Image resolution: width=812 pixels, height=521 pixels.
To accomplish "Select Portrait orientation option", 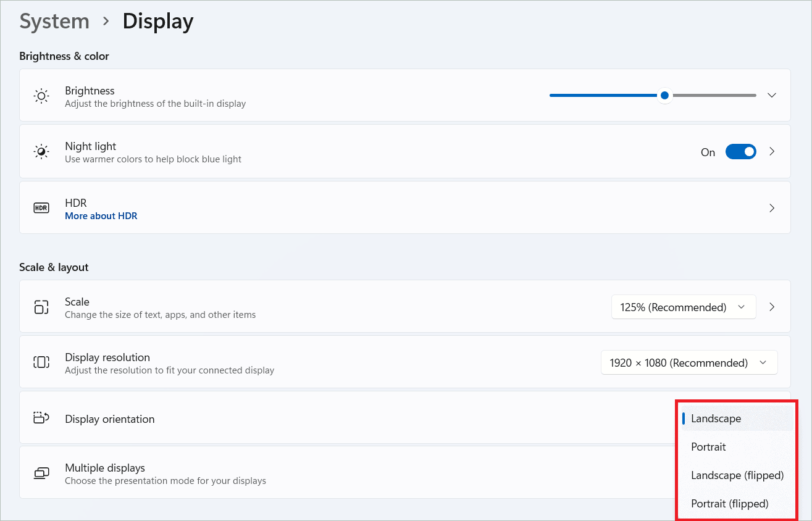I will coord(737,447).
